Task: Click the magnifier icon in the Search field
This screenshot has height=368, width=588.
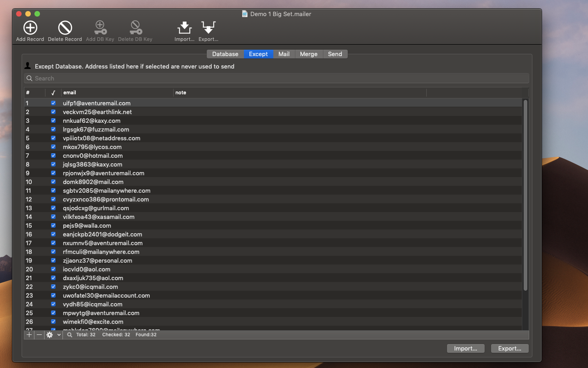Action: (29, 78)
